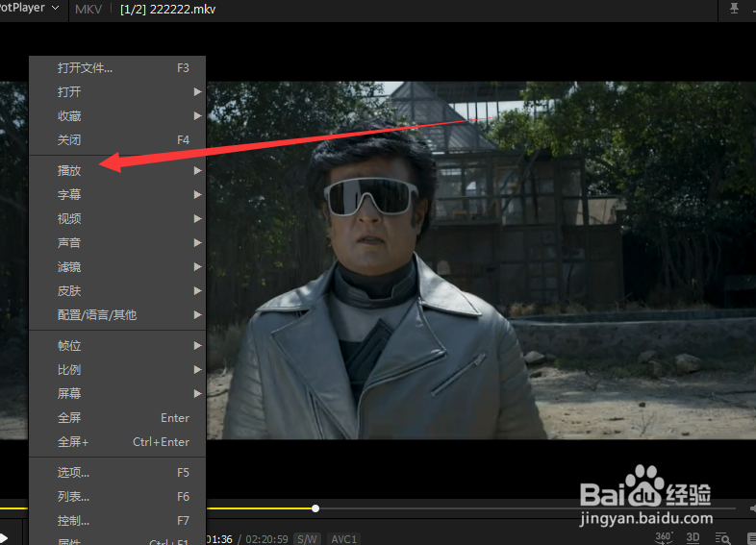This screenshot has width=756, height=545.
Task: Open the 屏幕 submenu
Action: (x=117, y=394)
